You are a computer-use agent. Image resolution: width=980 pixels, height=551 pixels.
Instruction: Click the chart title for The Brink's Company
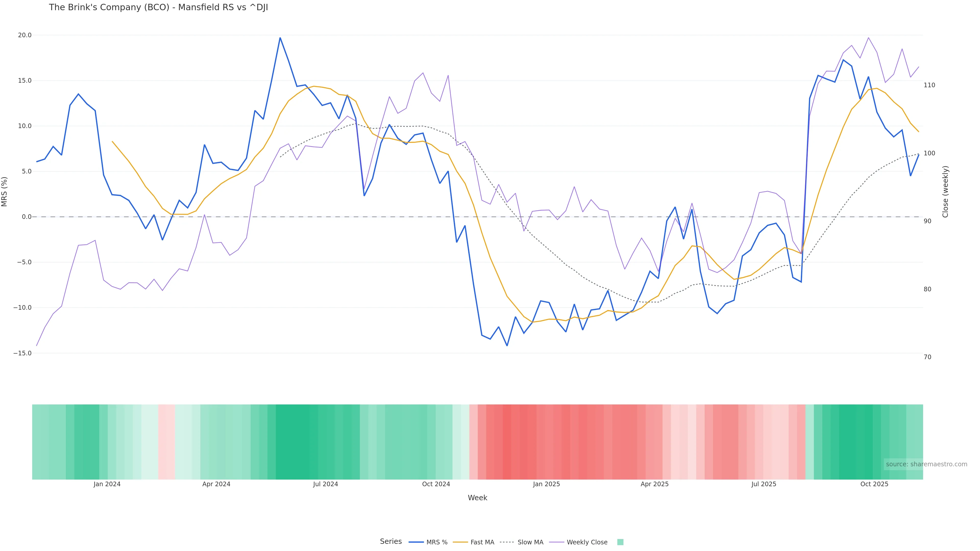[158, 8]
